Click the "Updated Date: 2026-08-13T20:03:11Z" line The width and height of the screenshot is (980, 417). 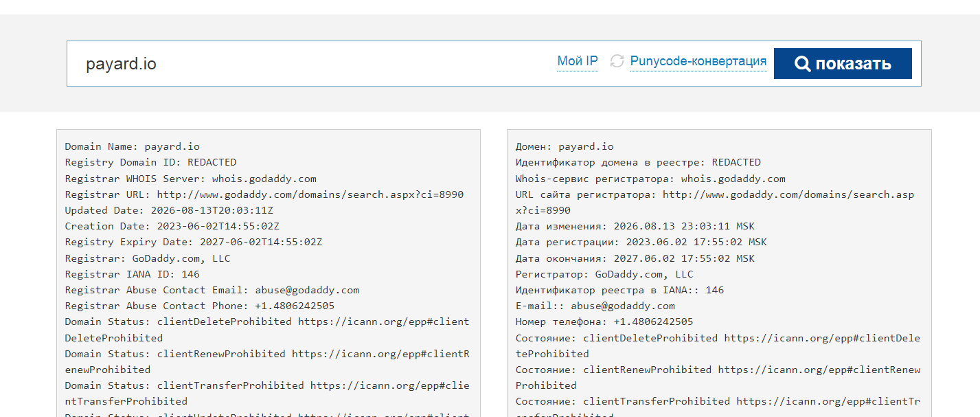(169, 210)
